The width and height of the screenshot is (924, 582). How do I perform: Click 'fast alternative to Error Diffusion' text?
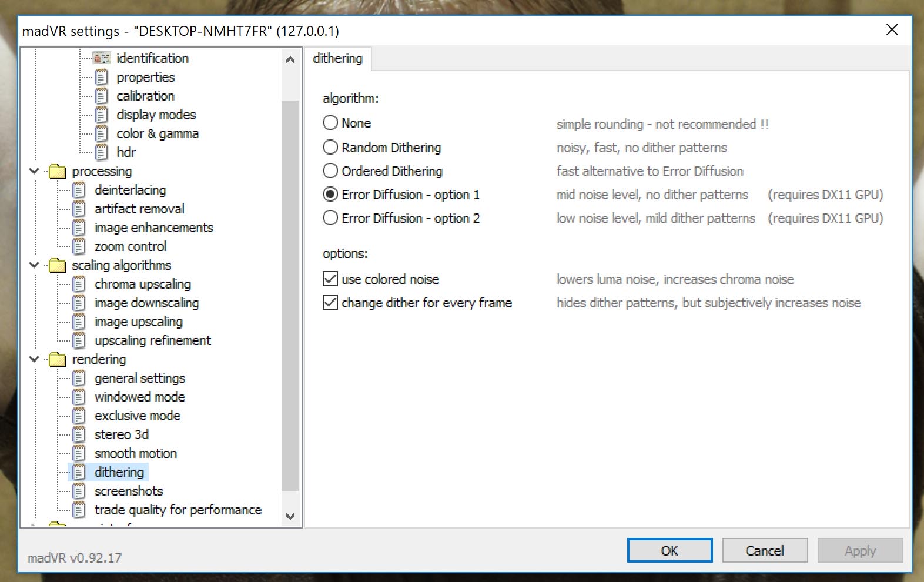650,171
